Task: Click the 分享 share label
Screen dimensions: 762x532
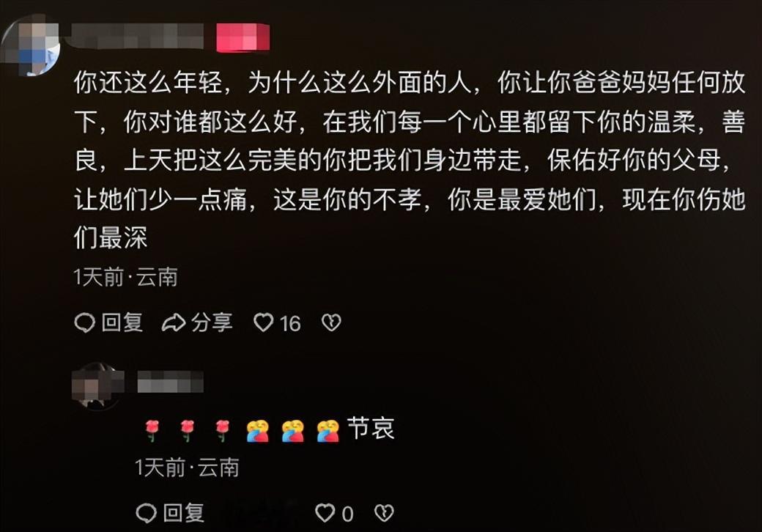Action: click(x=212, y=322)
